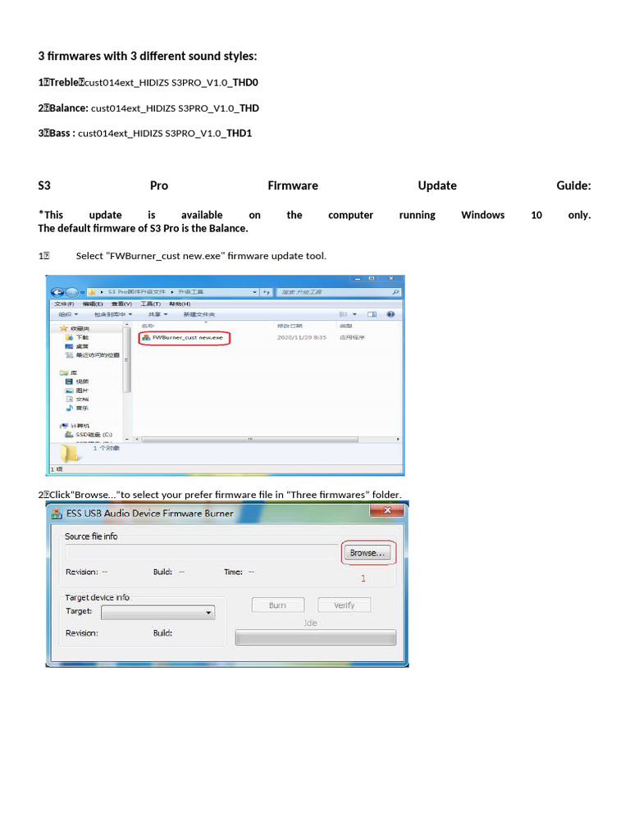630x840 pixels.
Task: Open the 组织 organize dropdown
Action: (x=68, y=314)
